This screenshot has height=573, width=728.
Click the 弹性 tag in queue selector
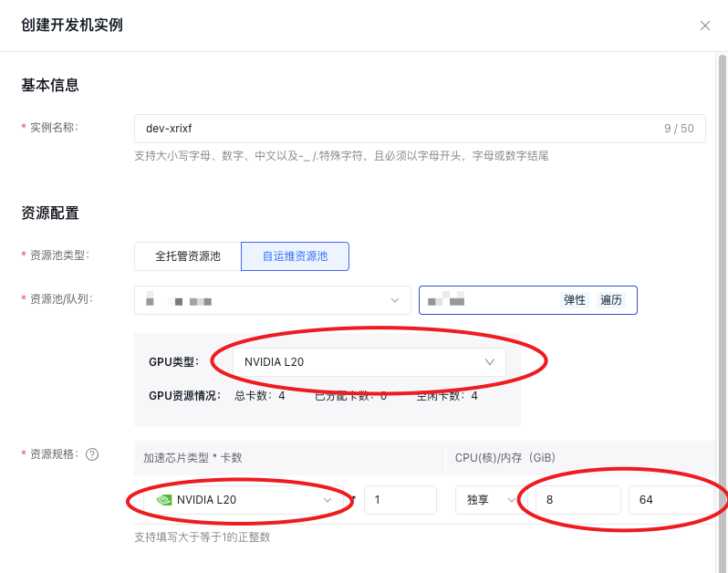[x=575, y=300]
